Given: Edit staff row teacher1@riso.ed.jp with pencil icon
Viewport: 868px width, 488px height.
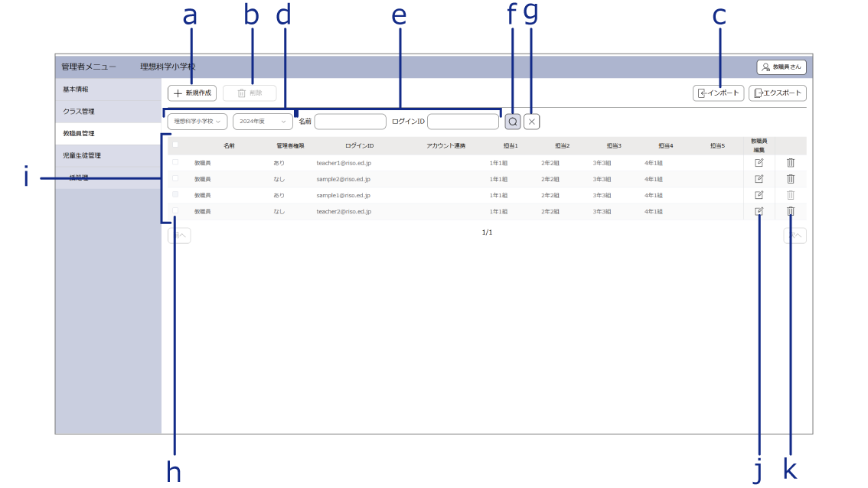Looking at the screenshot, I should (759, 163).
